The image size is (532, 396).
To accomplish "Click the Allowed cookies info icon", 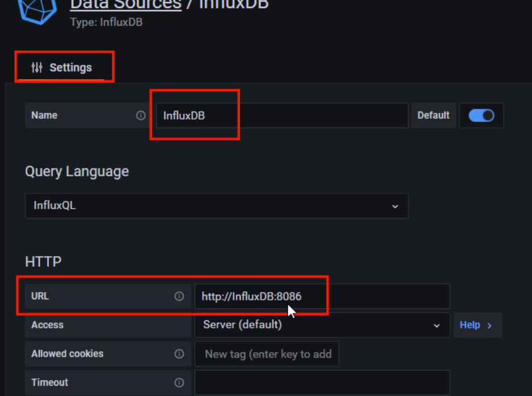I will 179,354.
